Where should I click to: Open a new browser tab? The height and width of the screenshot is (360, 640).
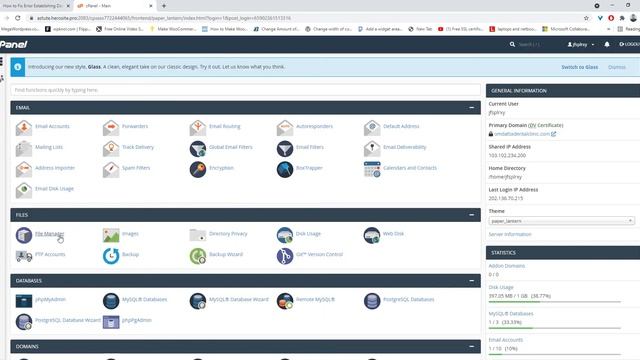click(x=164, y=6)
